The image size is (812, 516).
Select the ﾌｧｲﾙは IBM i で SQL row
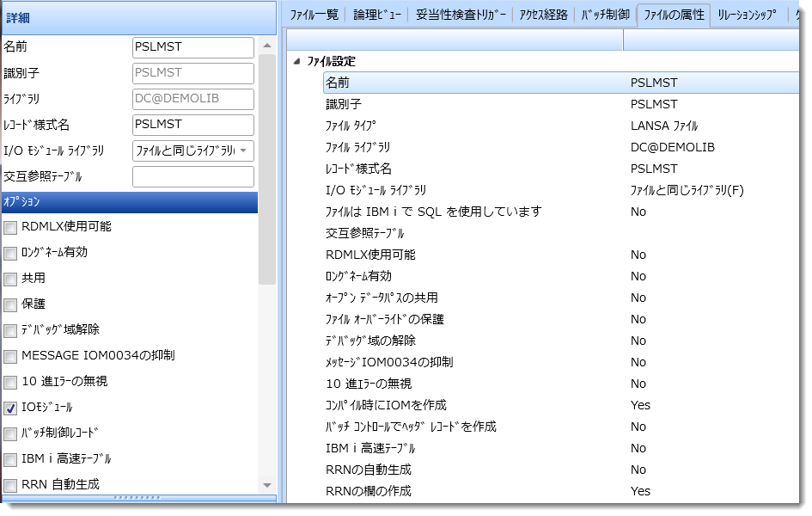click(x=561, y=212)
